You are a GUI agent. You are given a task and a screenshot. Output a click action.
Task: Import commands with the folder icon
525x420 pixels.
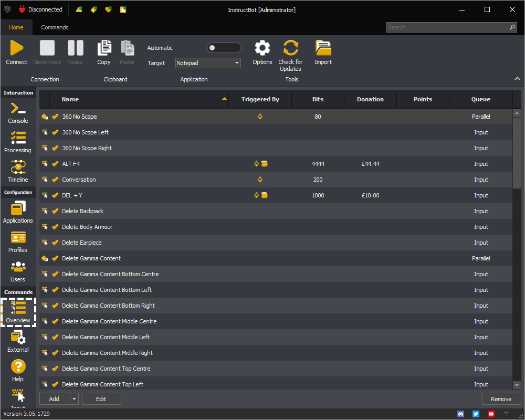(x=323, y=48)
